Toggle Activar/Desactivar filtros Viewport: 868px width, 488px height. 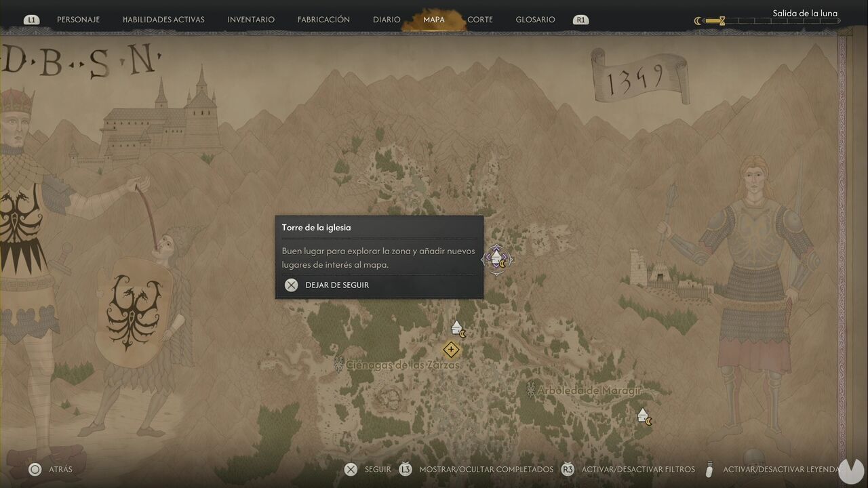coord(638,469)
